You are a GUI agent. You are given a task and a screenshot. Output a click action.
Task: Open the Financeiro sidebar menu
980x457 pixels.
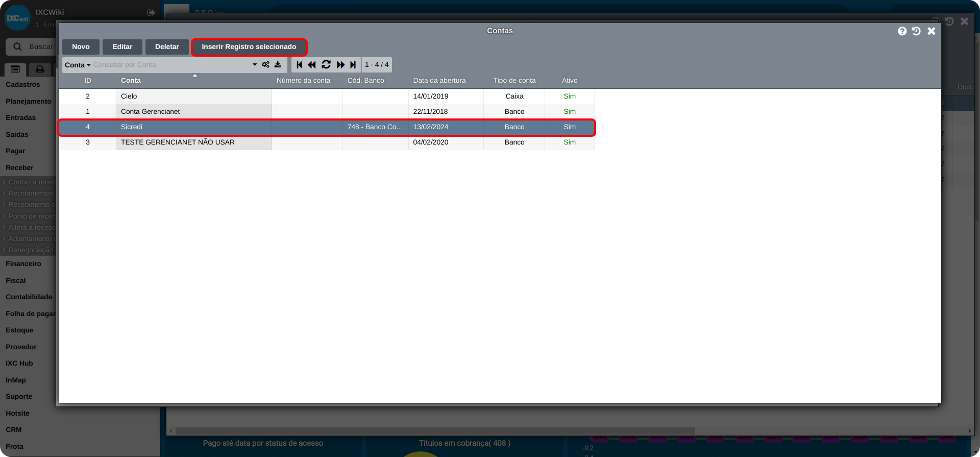tap(23, 264)
